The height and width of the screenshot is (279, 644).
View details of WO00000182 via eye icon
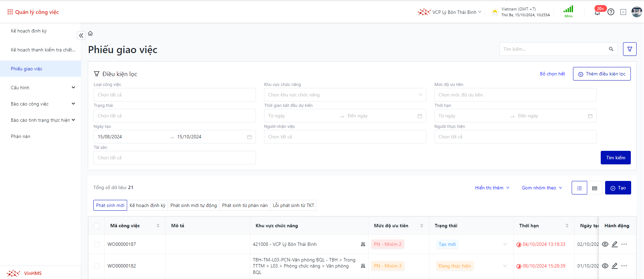(605, 266)
